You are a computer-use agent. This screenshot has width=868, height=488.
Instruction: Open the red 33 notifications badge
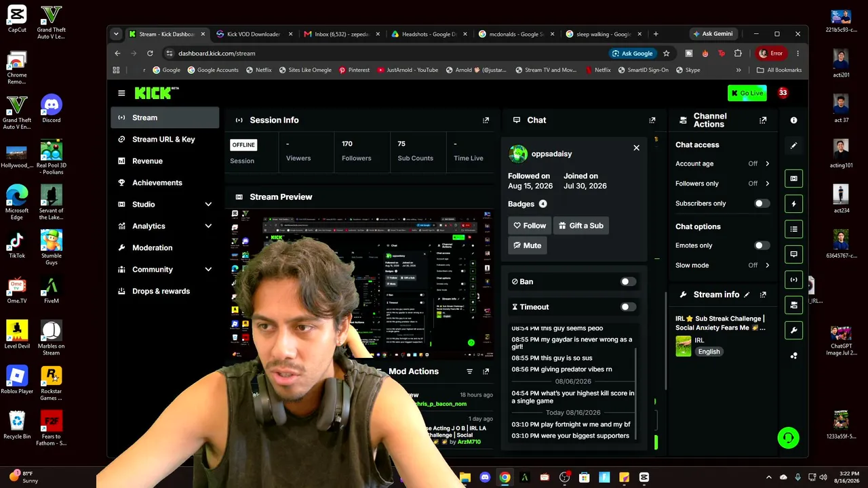tap(783, 93)
